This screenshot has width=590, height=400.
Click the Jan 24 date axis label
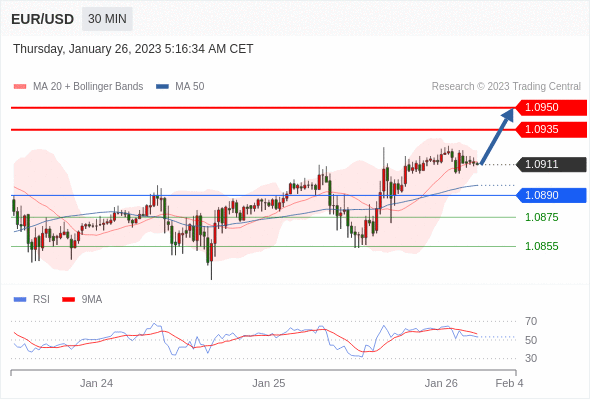96,383
